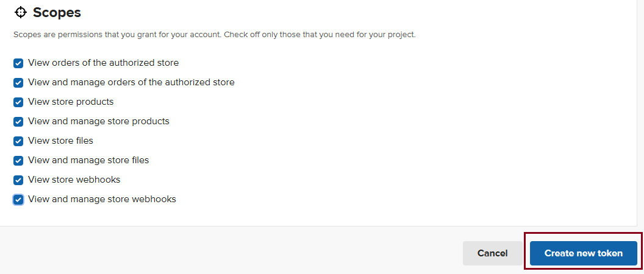Toggle View and manage store products checkbox
The width and height of the screenshot is (644, 274).
pos(18,121)
